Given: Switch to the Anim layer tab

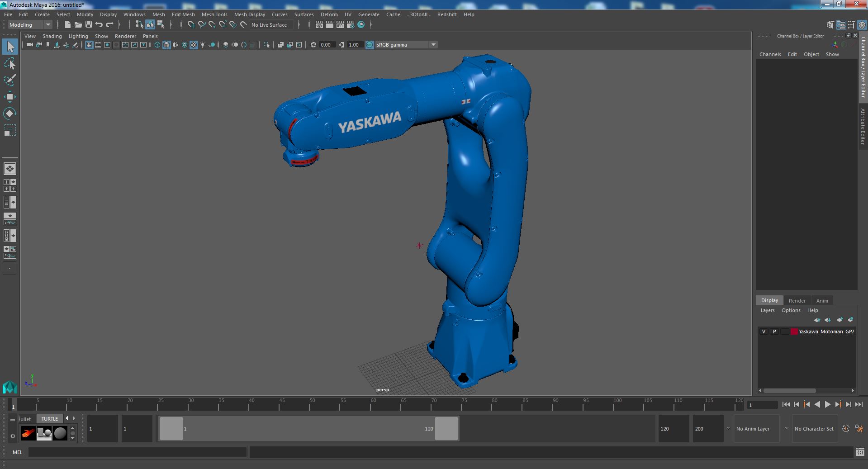Looking at the screenshot, I should pos(822,301).
